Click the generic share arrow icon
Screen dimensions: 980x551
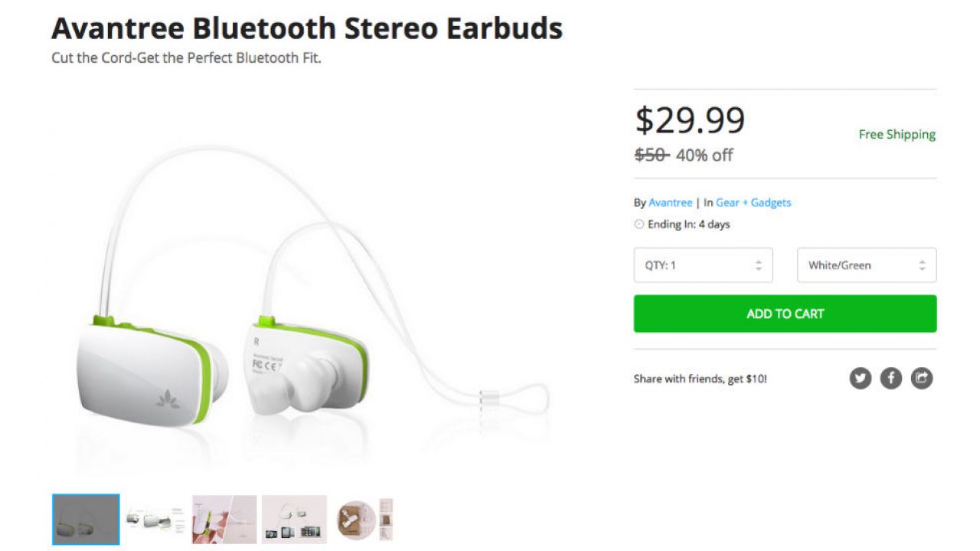point(922,378)
